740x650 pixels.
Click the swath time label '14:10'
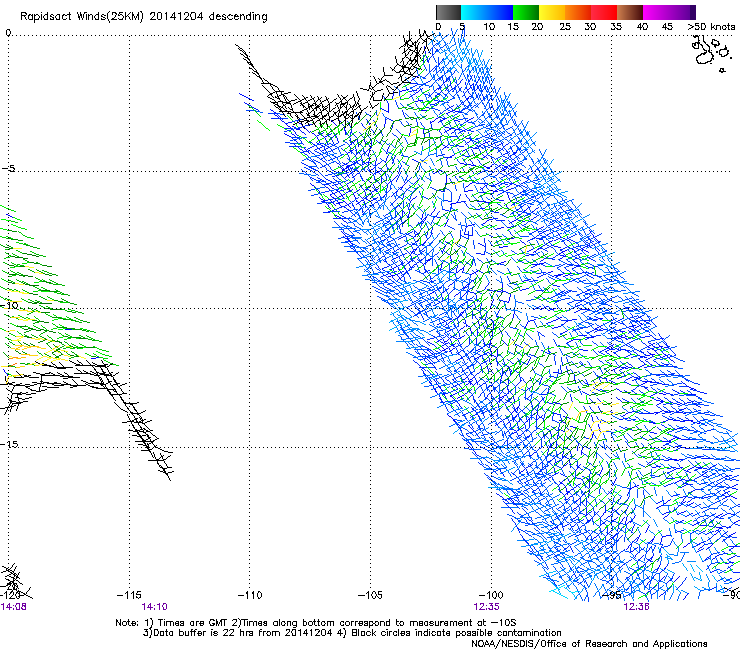click(154, 607)
